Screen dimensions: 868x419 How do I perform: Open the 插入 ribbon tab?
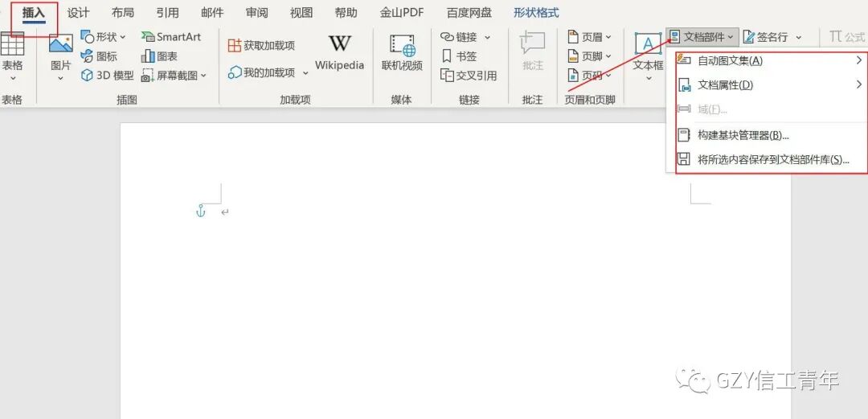(x=34, y=13)
